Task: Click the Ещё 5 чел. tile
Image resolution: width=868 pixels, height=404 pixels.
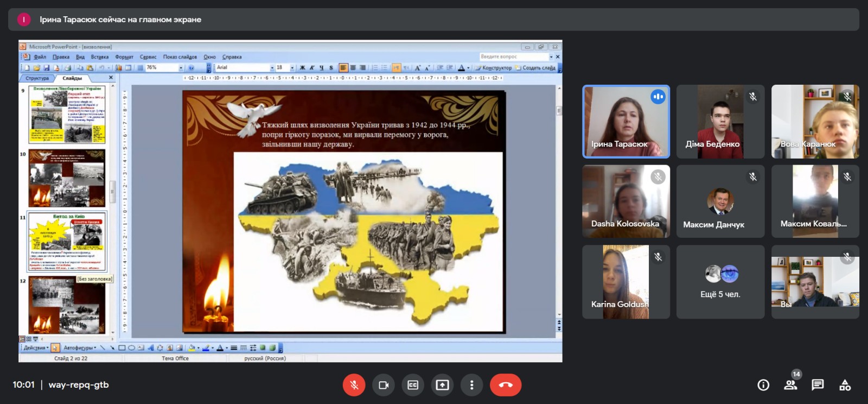Action: 720,282
